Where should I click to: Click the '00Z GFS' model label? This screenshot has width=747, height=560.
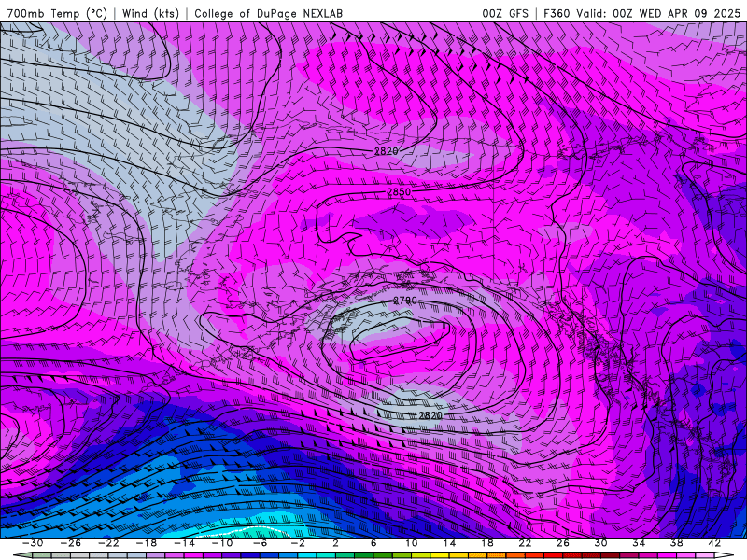pyautogui.click(x=505, y=13)
